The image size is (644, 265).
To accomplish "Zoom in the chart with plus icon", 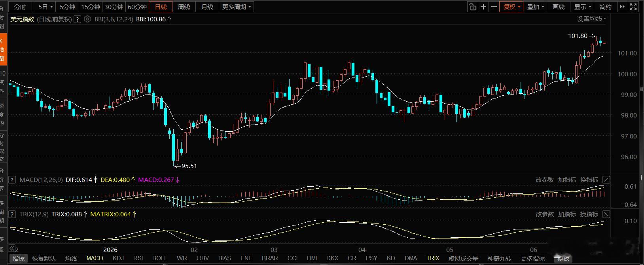I will (483, 7).
